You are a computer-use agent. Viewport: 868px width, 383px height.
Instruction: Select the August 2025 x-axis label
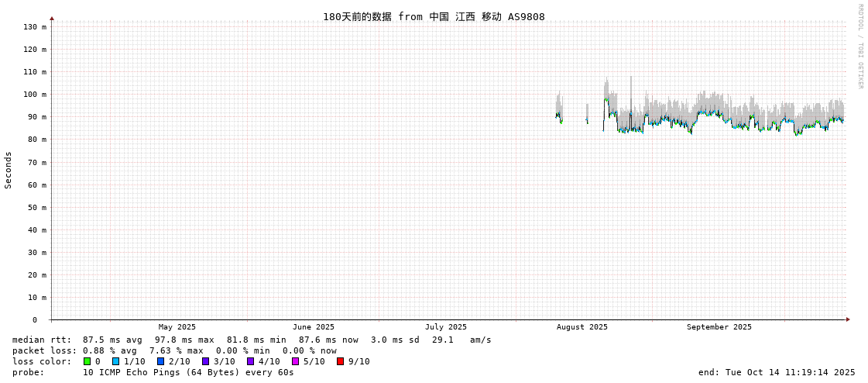click(582, 327)
